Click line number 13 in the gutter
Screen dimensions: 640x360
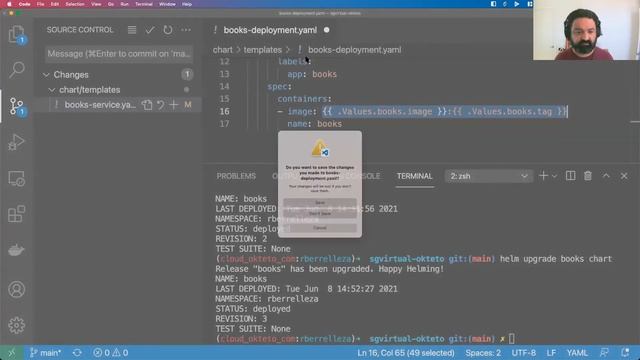click(x=224, y=74)
